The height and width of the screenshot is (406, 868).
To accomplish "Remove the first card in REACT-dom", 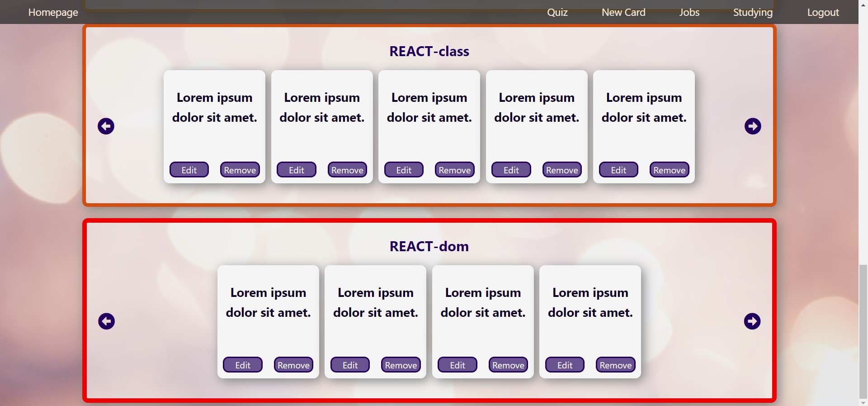I will pyautogui.click(x=294, y=365).
